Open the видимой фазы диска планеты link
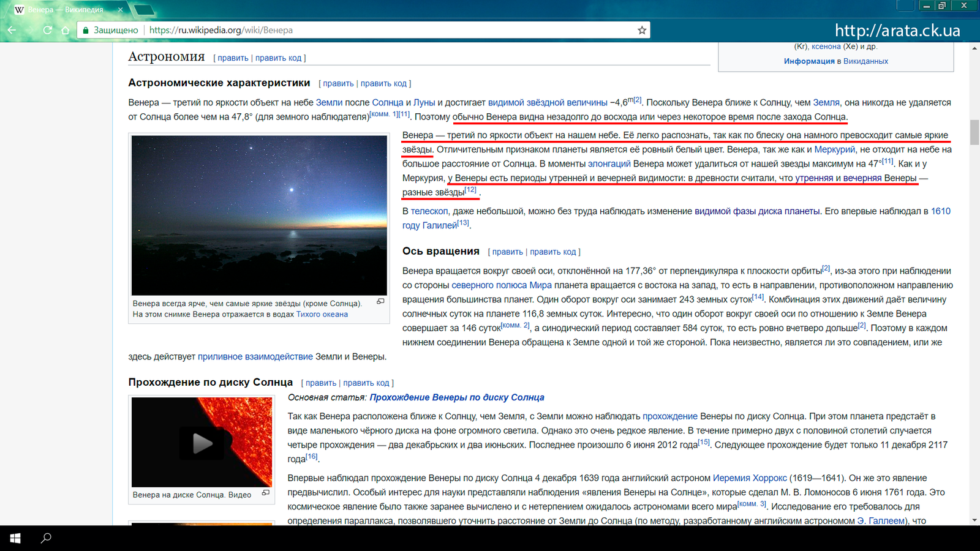This screenshot has width=980, height=551. click(757, 211)
